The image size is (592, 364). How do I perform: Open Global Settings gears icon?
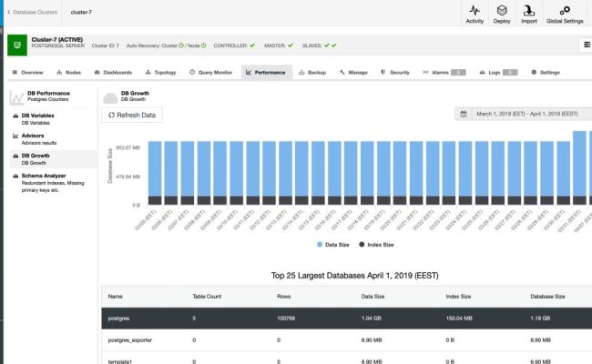pyautogui.click(x=565, y=10)
